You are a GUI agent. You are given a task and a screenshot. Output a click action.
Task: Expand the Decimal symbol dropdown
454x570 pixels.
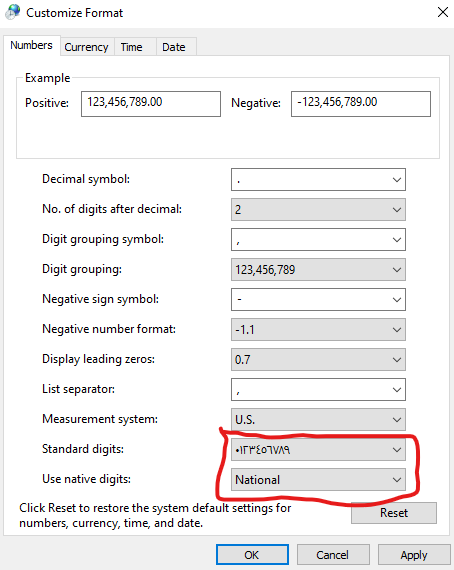click(x=318, y=179)
